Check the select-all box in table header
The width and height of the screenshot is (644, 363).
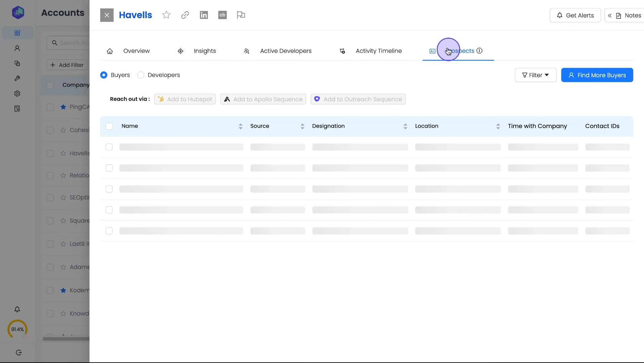click(109, 126)
